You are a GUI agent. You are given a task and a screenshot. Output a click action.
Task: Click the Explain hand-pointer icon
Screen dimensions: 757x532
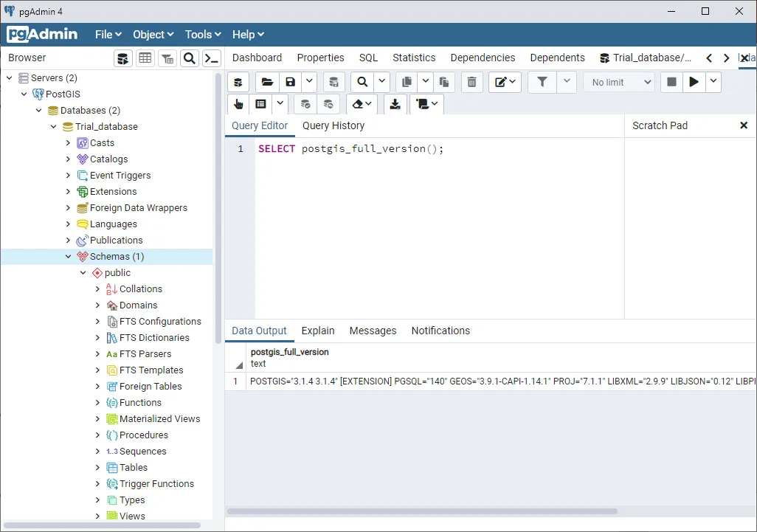pos(238,104)
